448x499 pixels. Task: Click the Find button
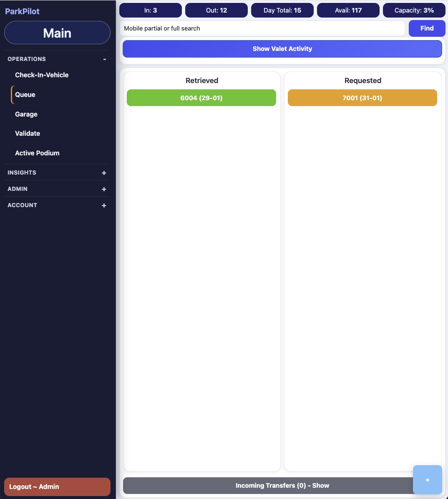pyautogui.click(x=427, y=28)
